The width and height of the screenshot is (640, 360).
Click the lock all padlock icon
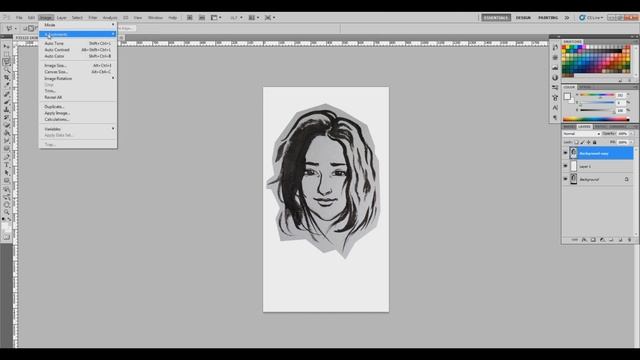click(x=594, y=142)
